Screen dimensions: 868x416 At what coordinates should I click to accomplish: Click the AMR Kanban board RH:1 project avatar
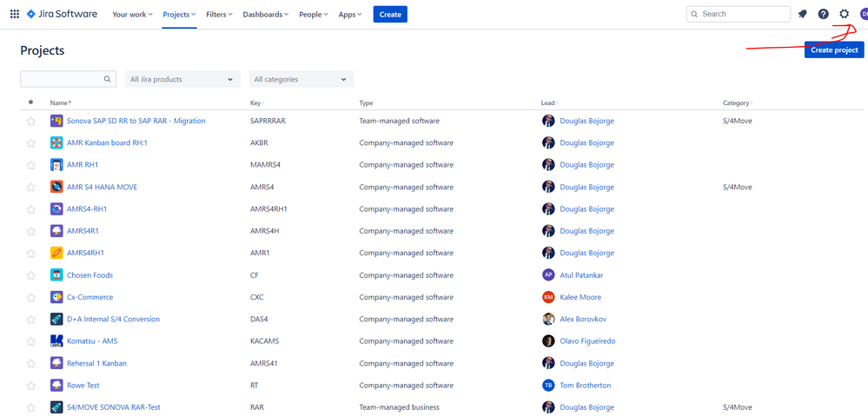pos(56,142)
